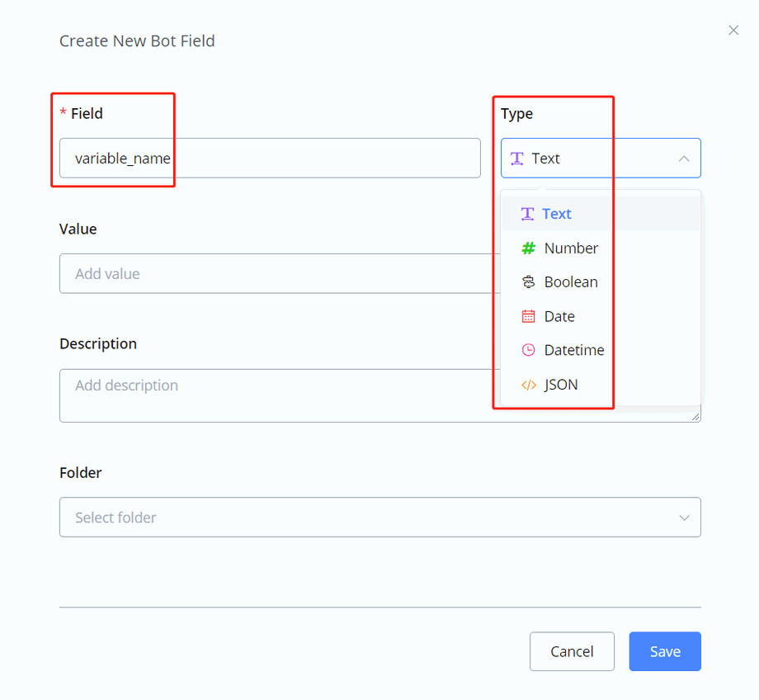Select the Number option
The width and height of the screenshot is (759, 700).
click(571, 248)
